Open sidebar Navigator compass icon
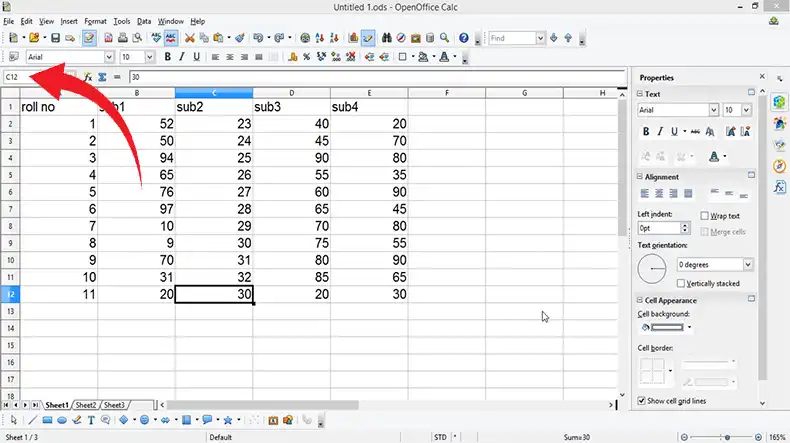The width and height of the screenshot is (790, 443). [x=779, y=166]
